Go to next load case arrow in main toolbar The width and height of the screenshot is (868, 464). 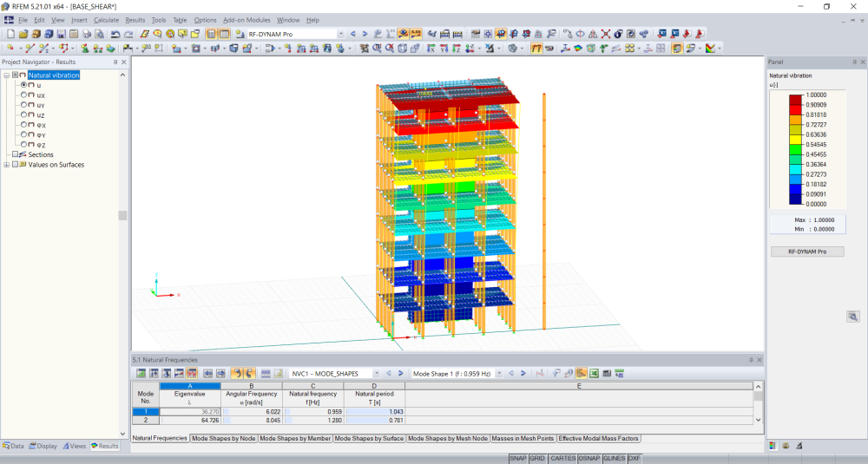(365, 35)
